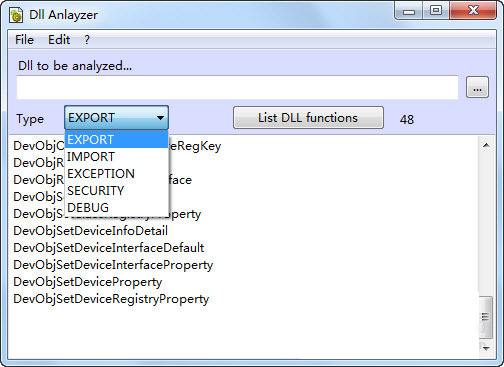This screenshot has width=504, height=367.
Task: Click the browse '...' button
Action: coord(477,87)
